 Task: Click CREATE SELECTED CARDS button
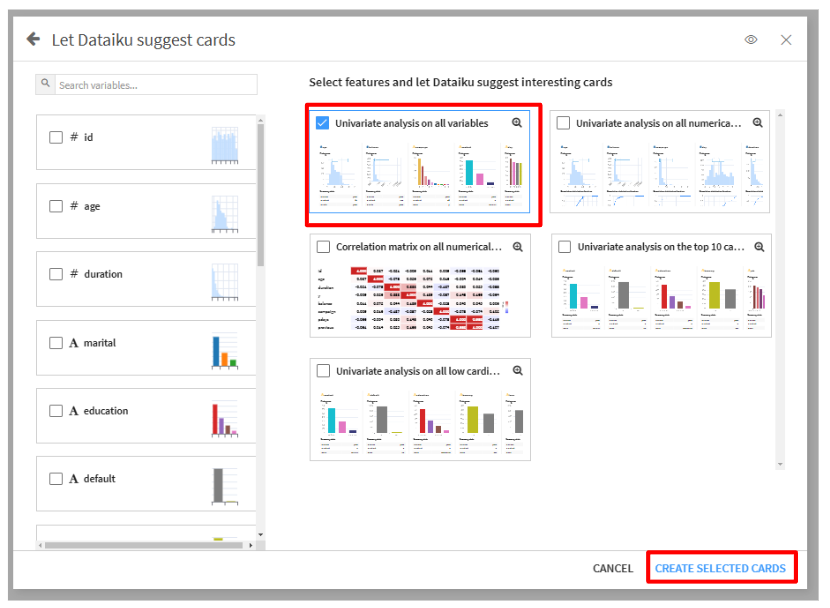pos(720,568)
